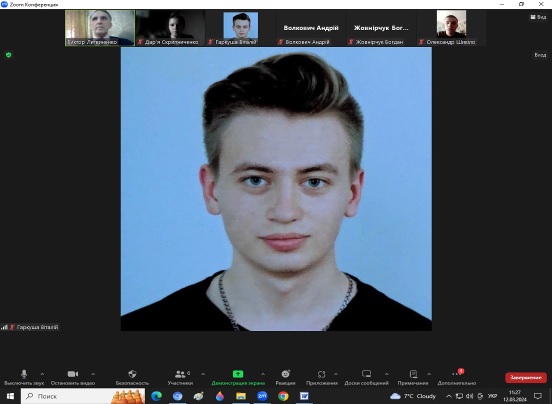Viewport: 552px width, 404px height.
Task: Open the View menu at top right
Action: (538, 17)
